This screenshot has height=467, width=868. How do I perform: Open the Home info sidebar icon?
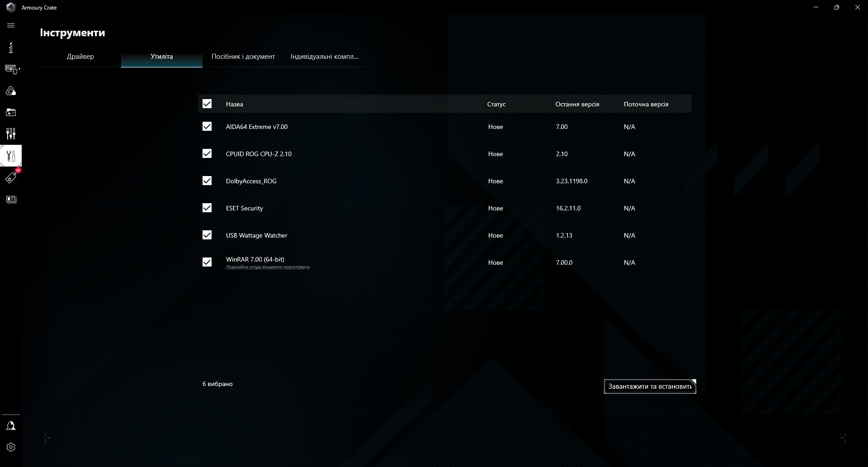pos(11,48)
